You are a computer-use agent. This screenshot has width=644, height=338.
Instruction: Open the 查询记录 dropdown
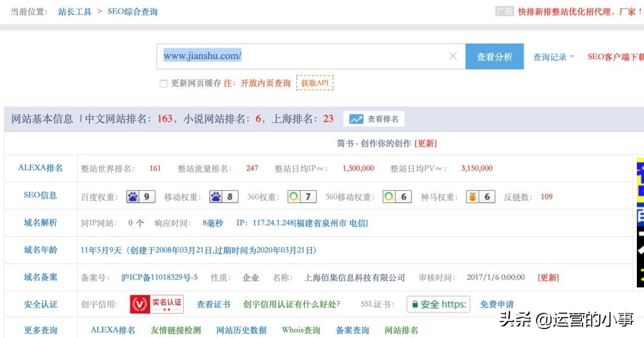coord(553,57)
